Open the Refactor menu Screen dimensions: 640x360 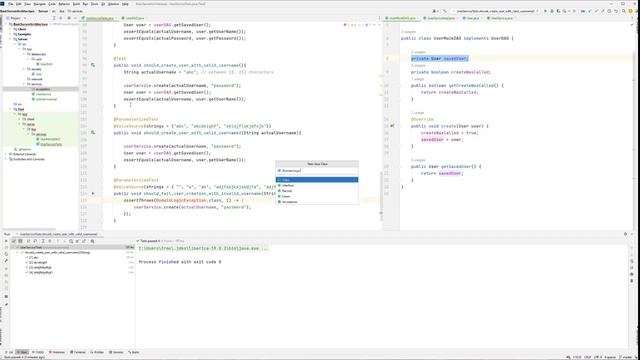click(x=64, y=4)
